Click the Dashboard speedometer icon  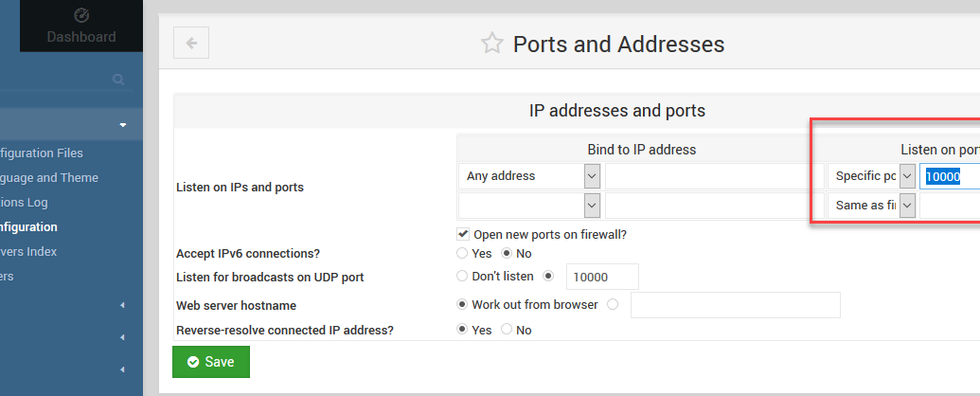click(x=80, y=15)
